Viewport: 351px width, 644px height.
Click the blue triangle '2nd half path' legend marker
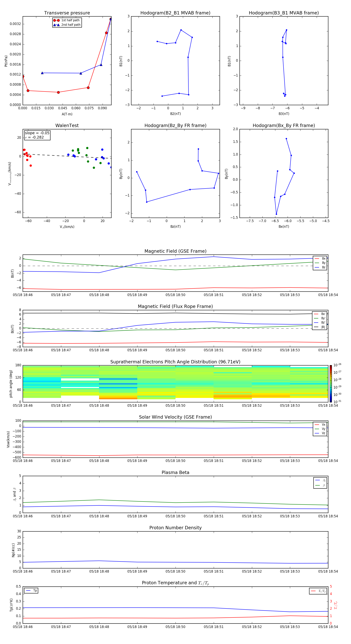click(57, 25)
